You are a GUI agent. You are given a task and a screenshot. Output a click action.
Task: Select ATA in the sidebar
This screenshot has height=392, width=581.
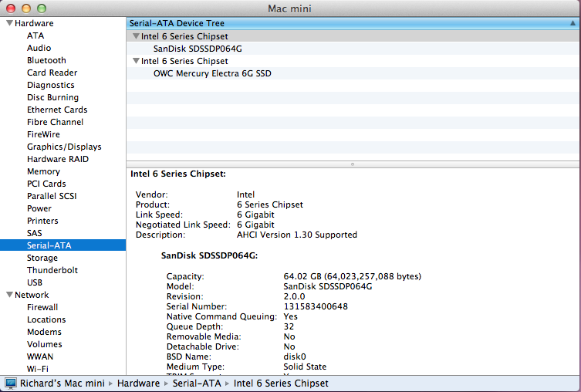(35, 35)
